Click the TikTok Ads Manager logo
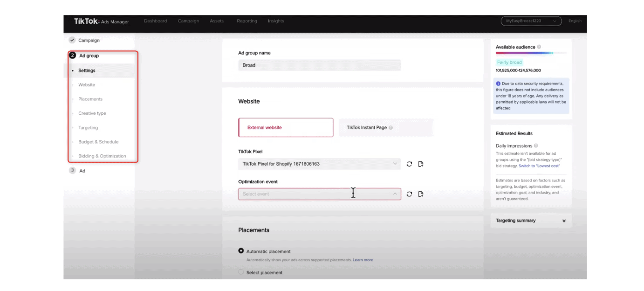 (x=101, y=21)
